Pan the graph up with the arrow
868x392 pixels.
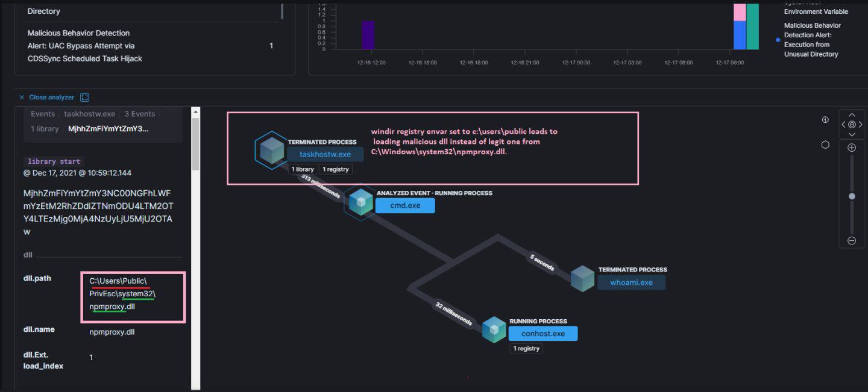852,114
